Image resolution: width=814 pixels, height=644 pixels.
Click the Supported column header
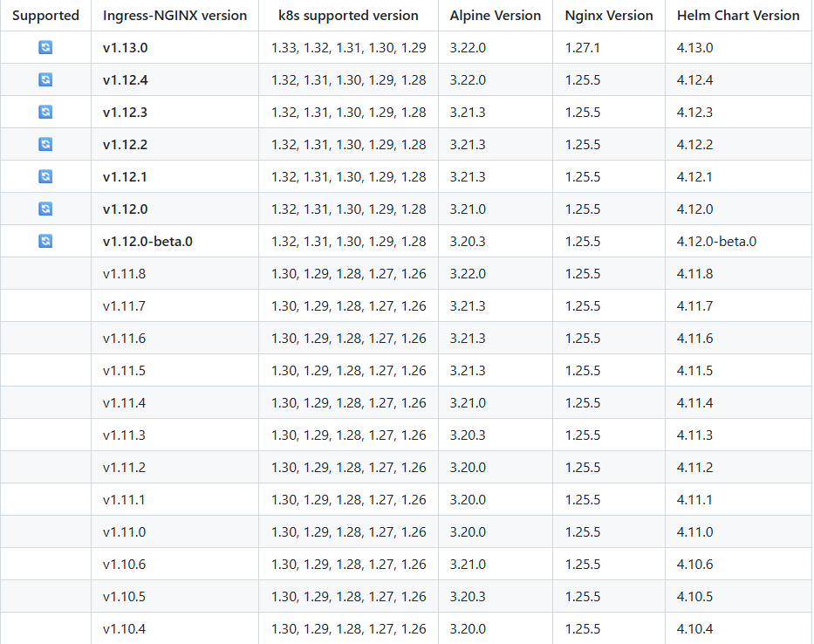point(45,16)
